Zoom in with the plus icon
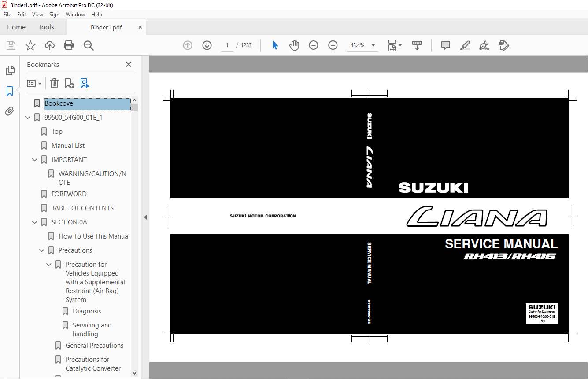588x379 pixels. (x=333, y=45)
